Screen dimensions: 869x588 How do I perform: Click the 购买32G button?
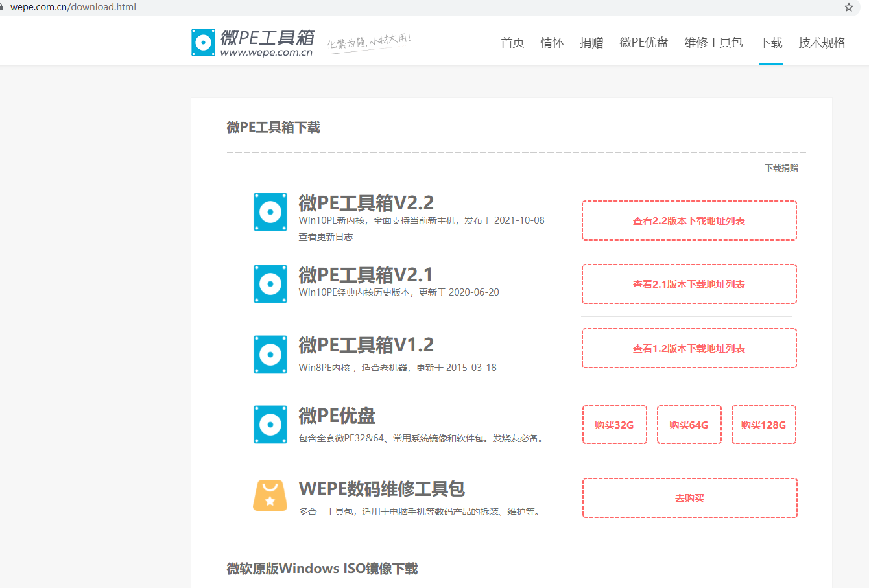tap(615, 425)
